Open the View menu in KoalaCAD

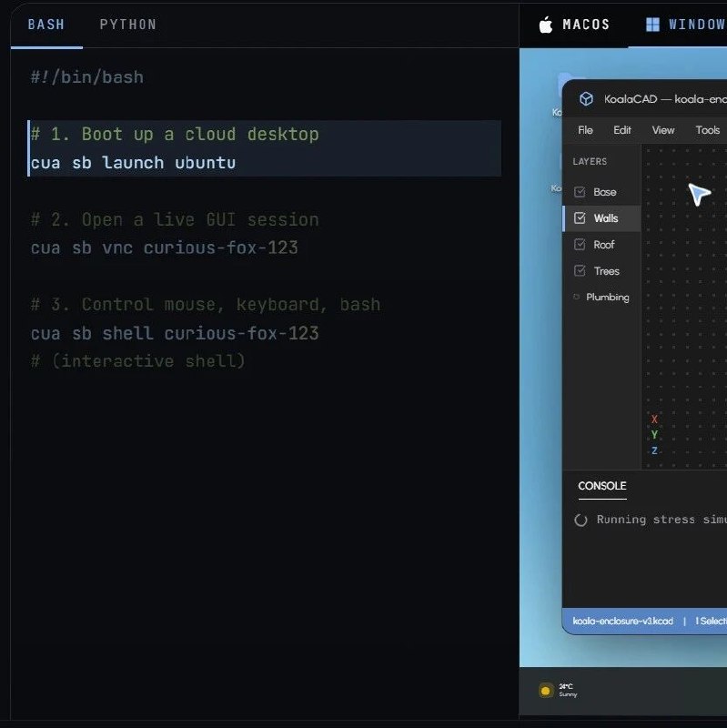tap(663, 130)
